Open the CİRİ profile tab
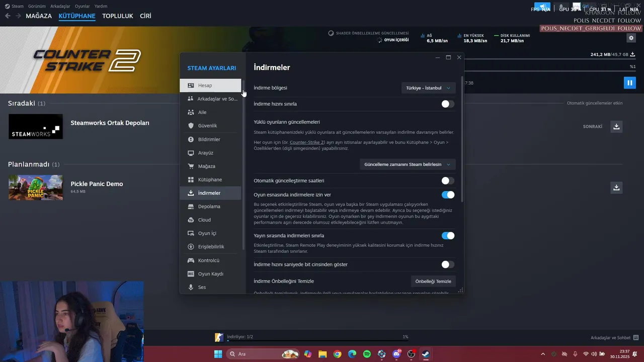Screen dimensions: 644x362 pyautogui.click(x=145, y=16)
